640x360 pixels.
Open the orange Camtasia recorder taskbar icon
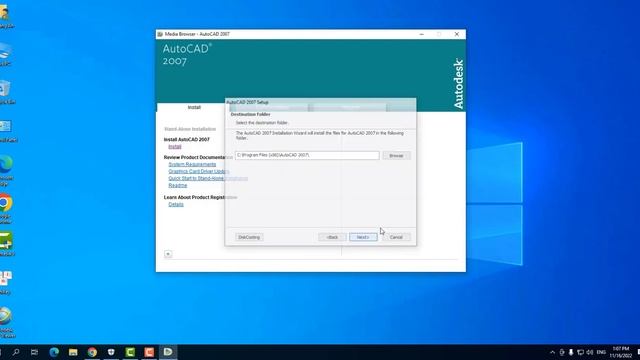click(149, 352)
